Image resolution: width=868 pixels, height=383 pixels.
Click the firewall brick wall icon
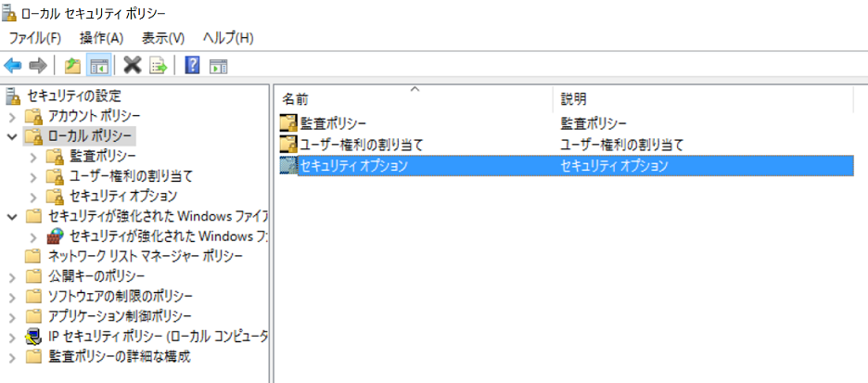pos(56,236)
